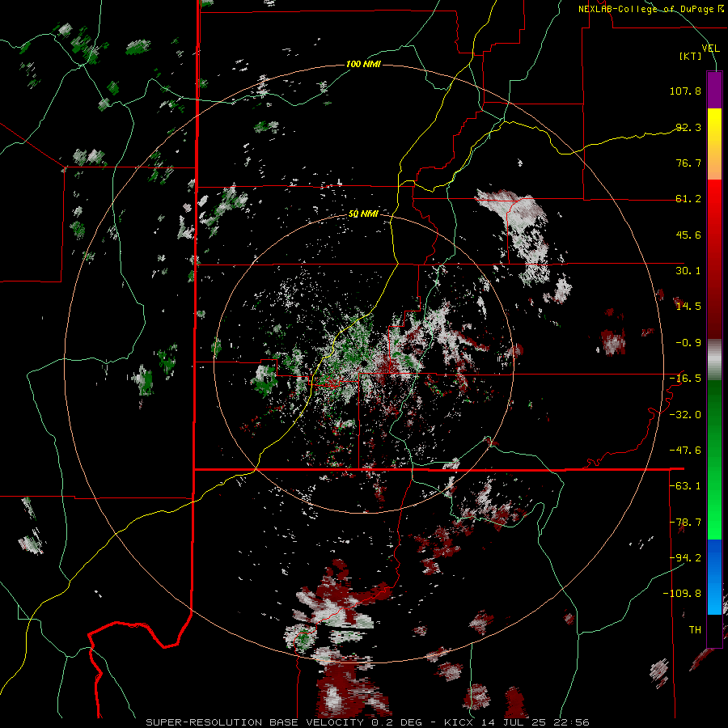Click the Super-Resolution Base Velocity caption text
This screenshot has height=728, width=728.
(368, 722)
